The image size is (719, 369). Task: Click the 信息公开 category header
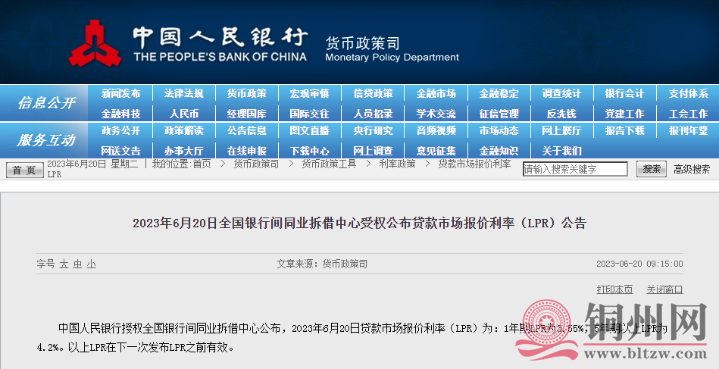[46, 103]
